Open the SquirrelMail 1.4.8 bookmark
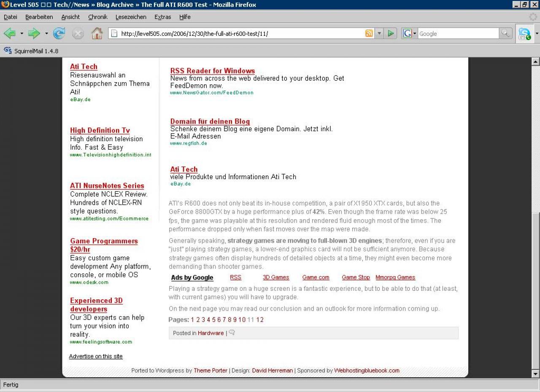This screenshot has height=392, width=540. pyautogui.click(x=31, y=51)
